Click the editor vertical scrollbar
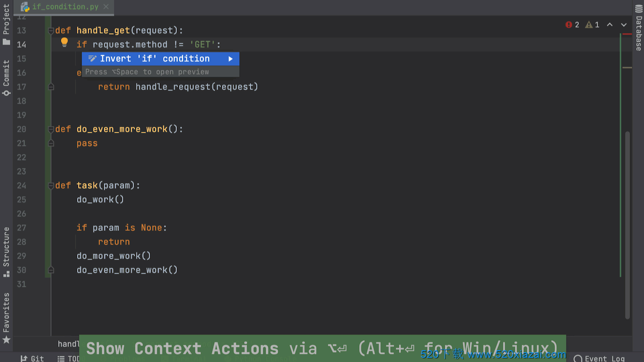 tap(627, 225)
